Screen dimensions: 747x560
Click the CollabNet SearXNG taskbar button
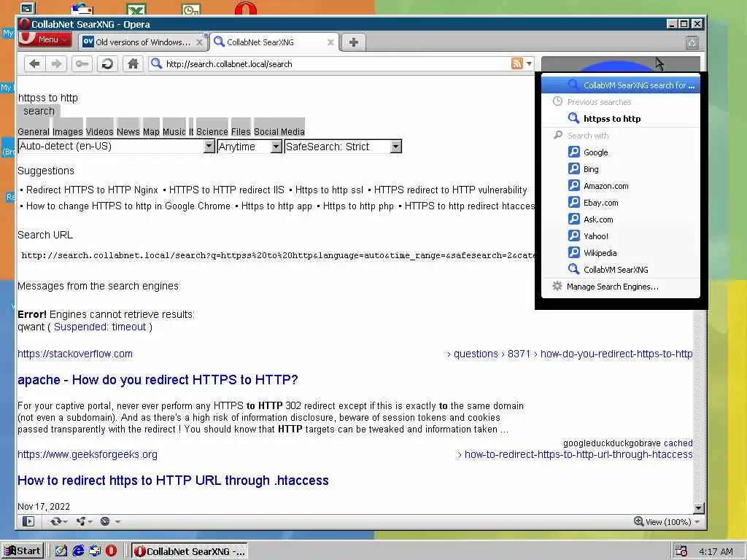(189, 551)
